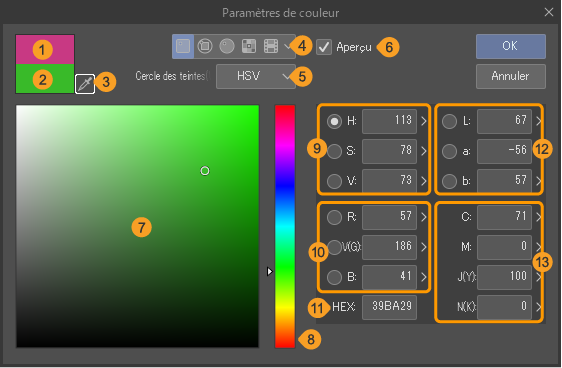The width and height of the screenshot is (562, 368).
Task: Open the slider arrow beside the B value 41
Action: tap(424, 277)
